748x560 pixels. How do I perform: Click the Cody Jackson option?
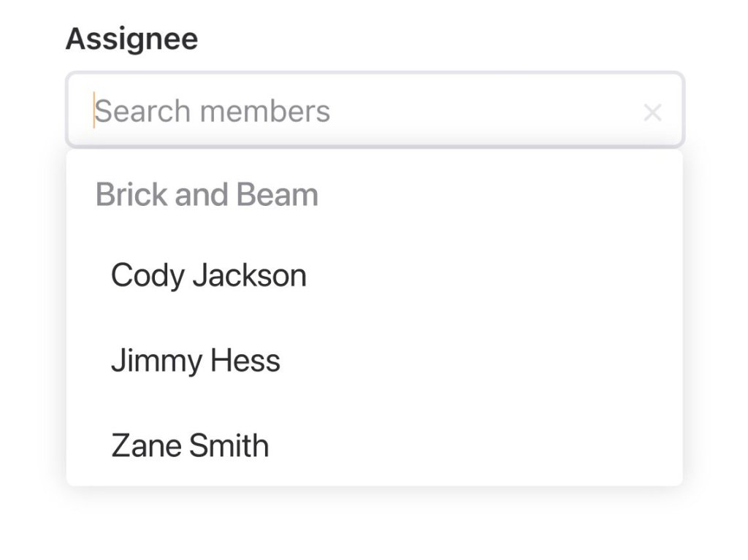coord(209,276)
